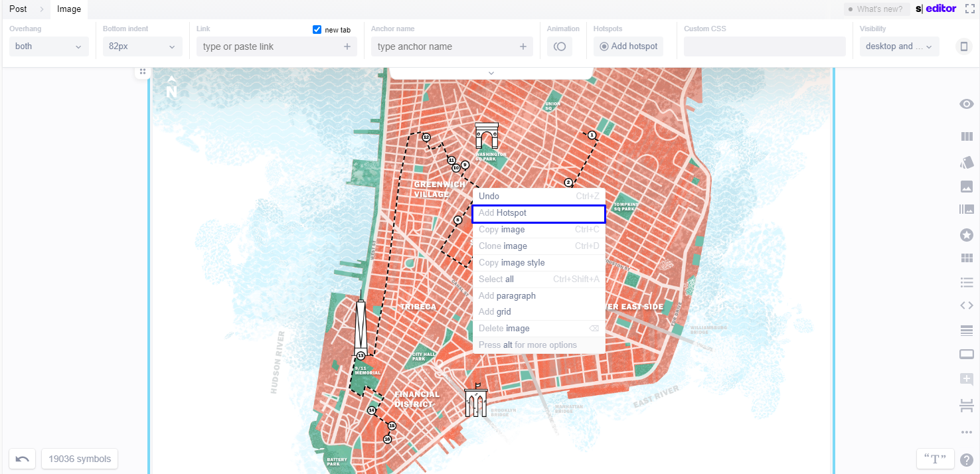The height and width of the screenshot is (474, 980).
Task: Choose Select all from context menu
Action: 539,279
